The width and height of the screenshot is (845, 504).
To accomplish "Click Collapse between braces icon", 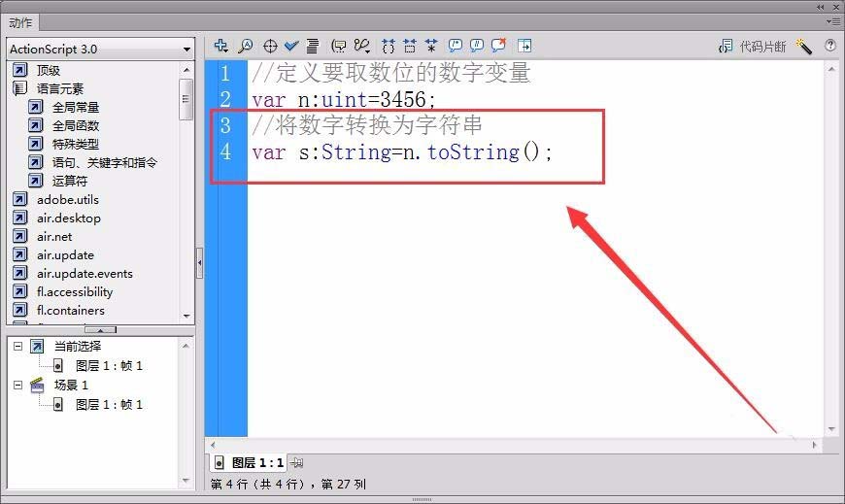I will (388, 47).
